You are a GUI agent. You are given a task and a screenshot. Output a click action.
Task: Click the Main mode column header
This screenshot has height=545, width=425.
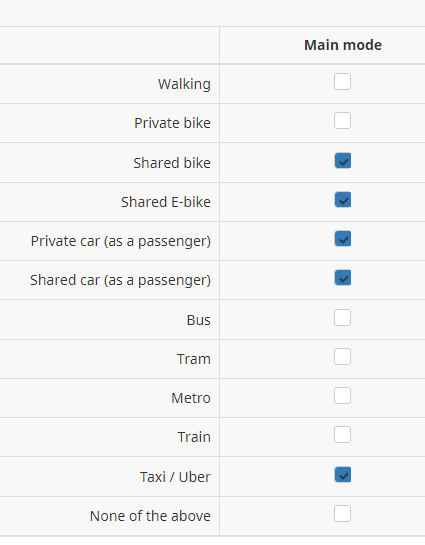[343, 45]
